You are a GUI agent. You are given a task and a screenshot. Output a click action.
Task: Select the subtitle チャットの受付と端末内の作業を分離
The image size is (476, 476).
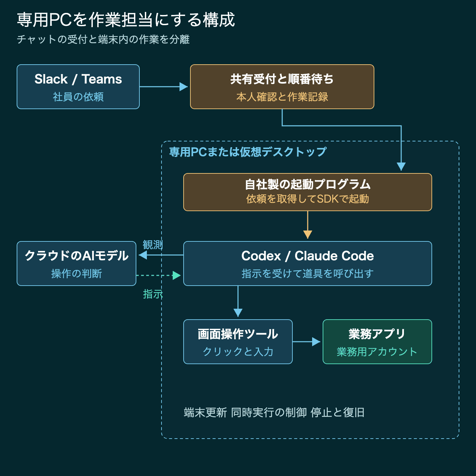pyautogui.click(x=103, y=39)
